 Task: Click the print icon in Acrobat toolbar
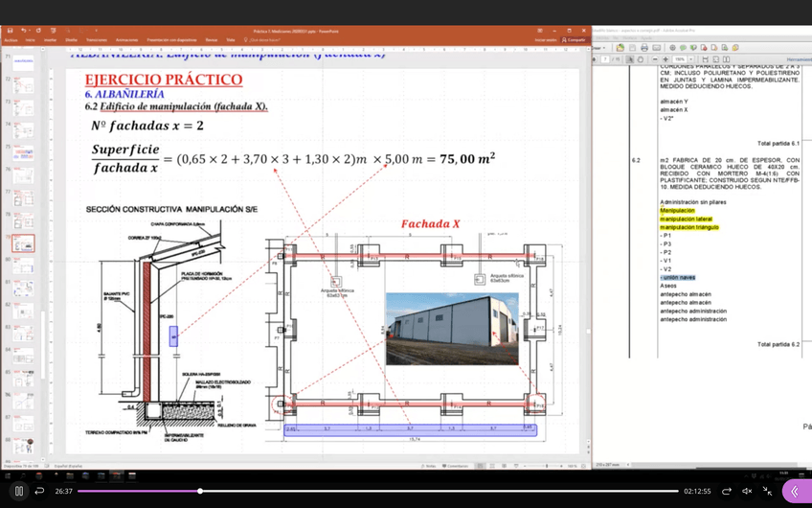click(x=643, y=47)
